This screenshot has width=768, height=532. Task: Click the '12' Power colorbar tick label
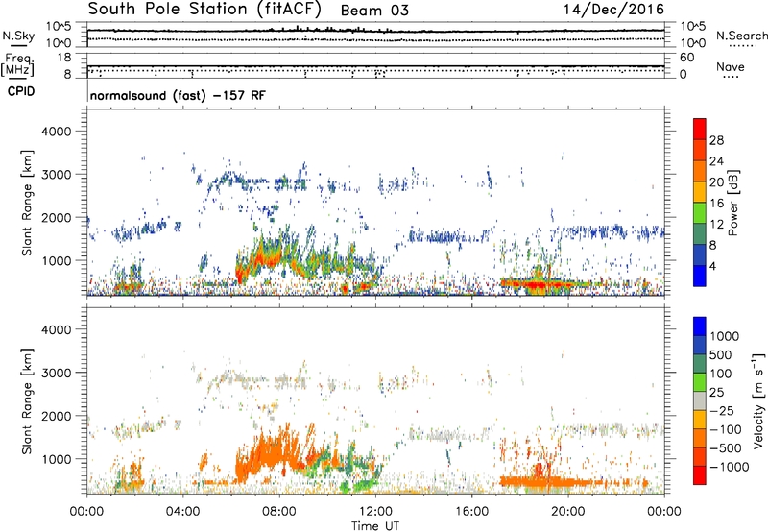(x=716, y=225)
